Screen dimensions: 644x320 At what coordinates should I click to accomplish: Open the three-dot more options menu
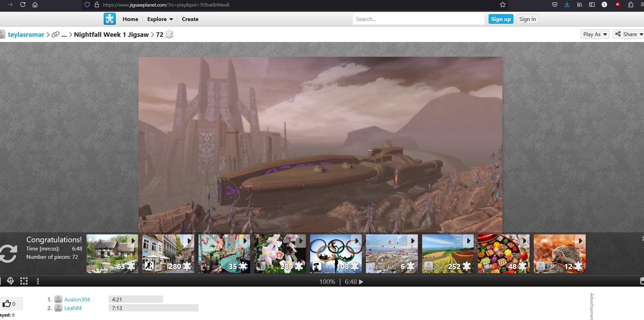coord(38,281)
